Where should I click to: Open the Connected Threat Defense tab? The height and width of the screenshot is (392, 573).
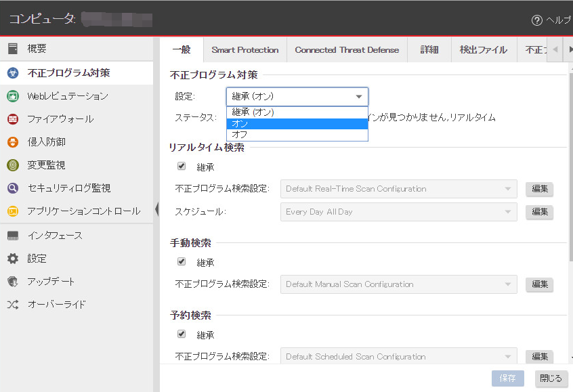click(347, 50)
